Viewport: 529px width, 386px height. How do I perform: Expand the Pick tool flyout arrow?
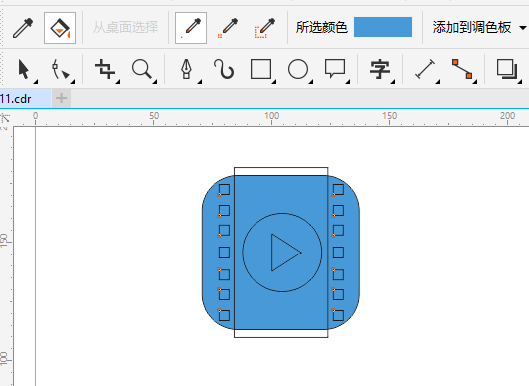coord(36,82)
